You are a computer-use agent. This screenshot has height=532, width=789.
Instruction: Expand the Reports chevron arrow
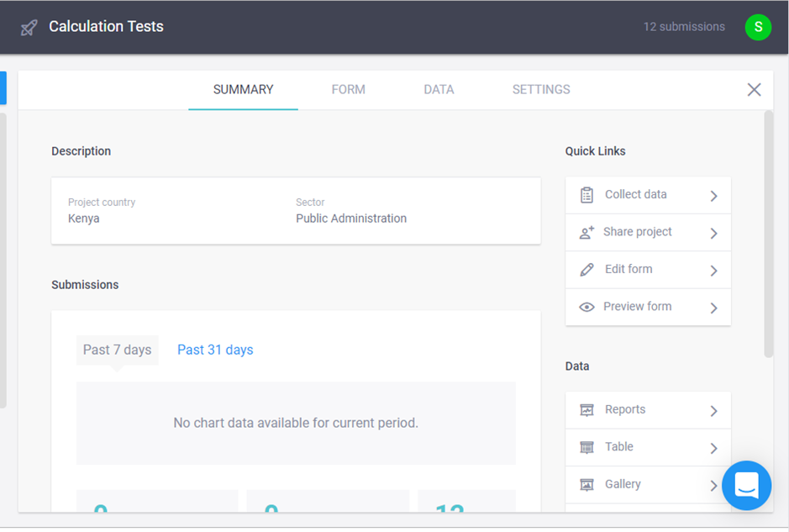(713, 411)
